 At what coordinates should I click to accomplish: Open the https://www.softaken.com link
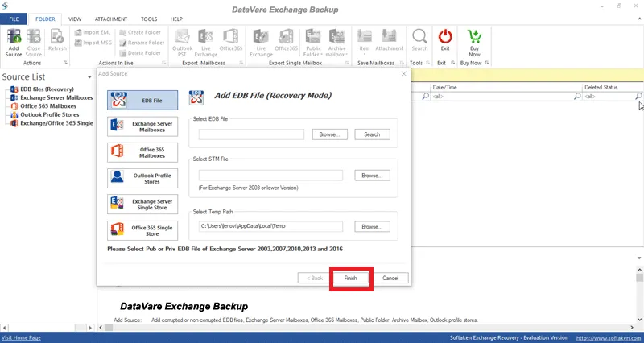(609, 338)
